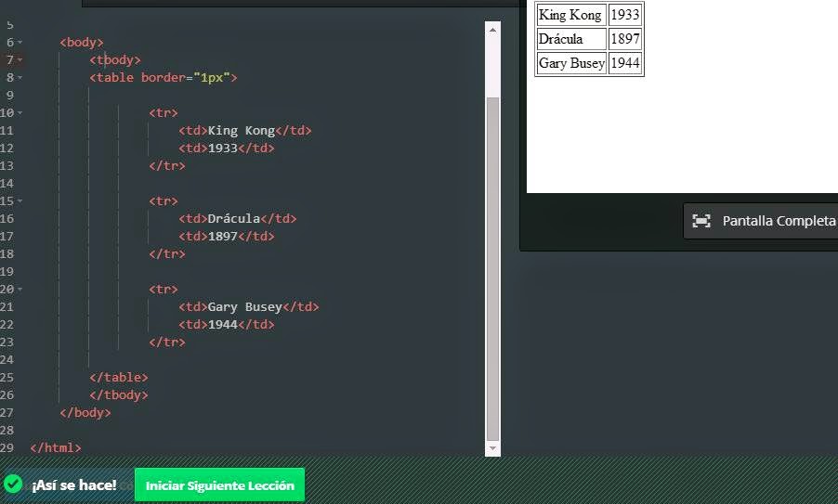Click the editor vertical scrollbar thumb
The height and width of the screenshot is (504, 838).
(x=492, y=268)
